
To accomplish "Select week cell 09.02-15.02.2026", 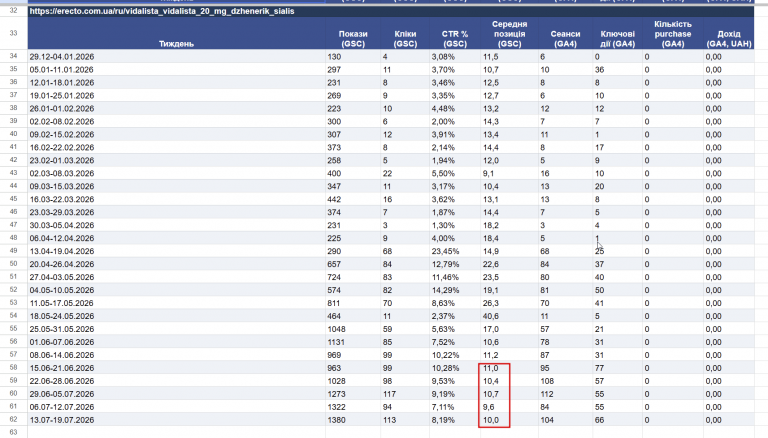I will tap(176, 134).
